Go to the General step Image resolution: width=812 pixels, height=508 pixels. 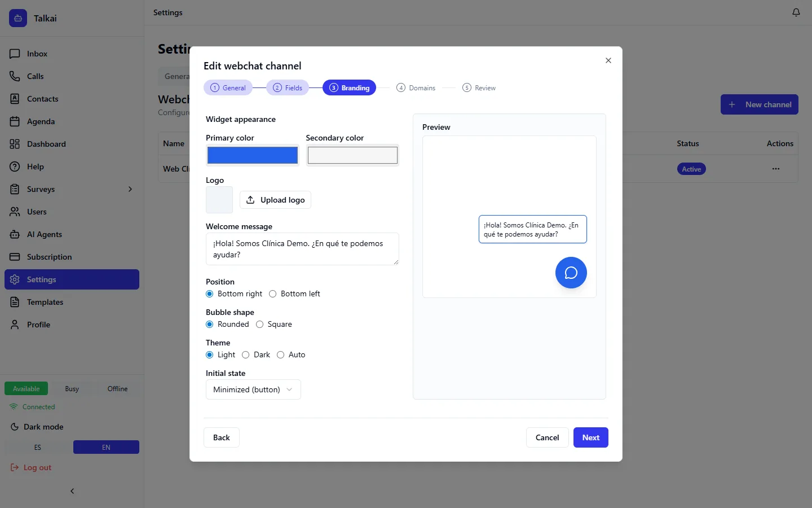(228, 87)
